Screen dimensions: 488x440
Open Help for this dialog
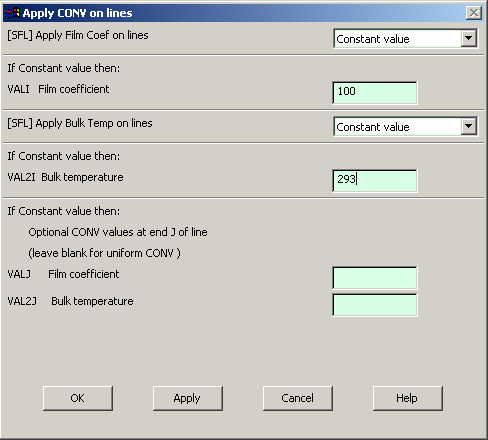click(407, 398)
